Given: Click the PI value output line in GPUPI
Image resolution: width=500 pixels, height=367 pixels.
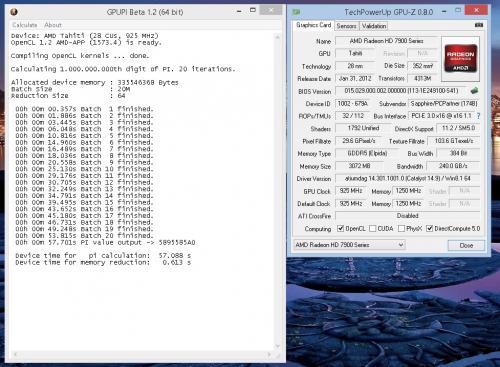Looking at the screenshot, I should tap(105, 242).
